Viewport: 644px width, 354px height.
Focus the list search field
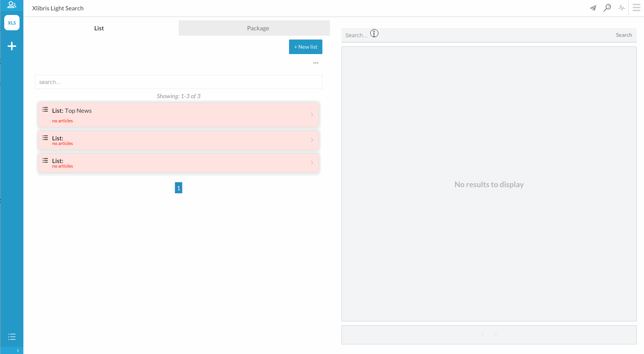179,82
